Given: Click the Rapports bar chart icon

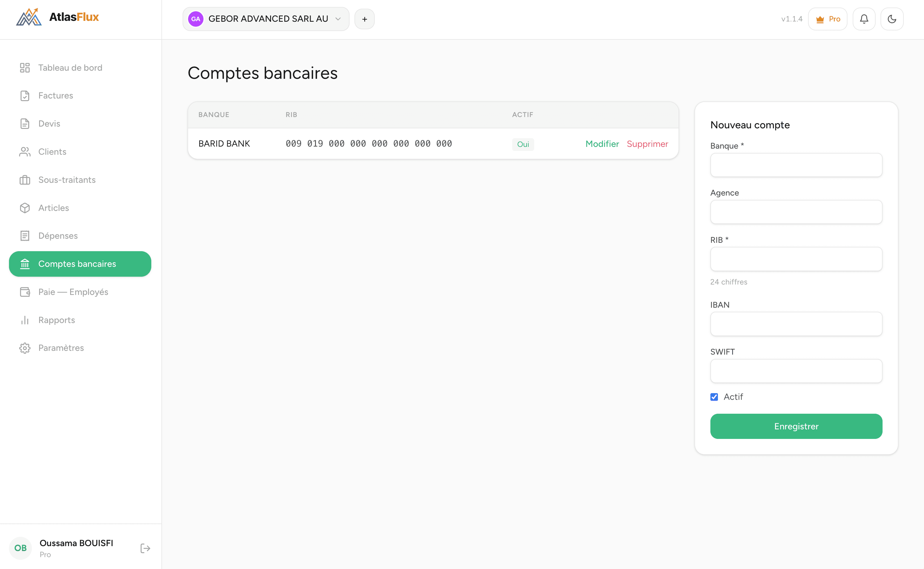Looking at the screenshot, I should [25, 320].
